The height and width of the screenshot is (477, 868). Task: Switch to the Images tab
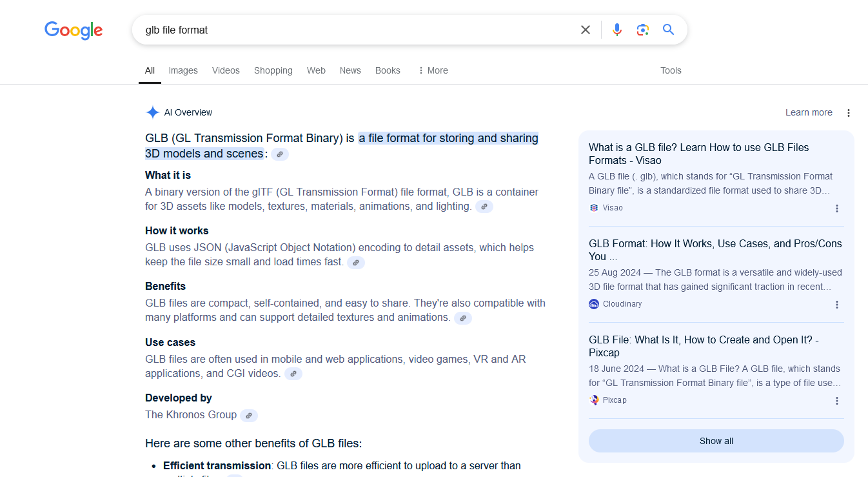tap(183, 70)
